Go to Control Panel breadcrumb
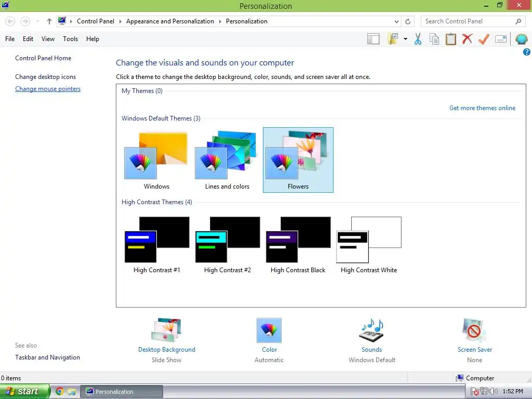532x399 pixels. 96,21
